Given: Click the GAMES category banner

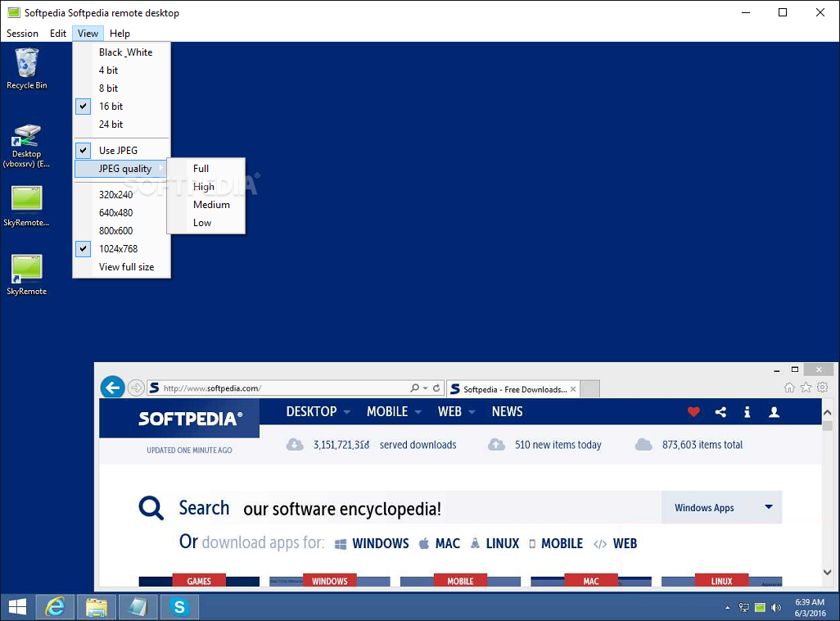Looking at the screenshot, I should coord(199,581).
